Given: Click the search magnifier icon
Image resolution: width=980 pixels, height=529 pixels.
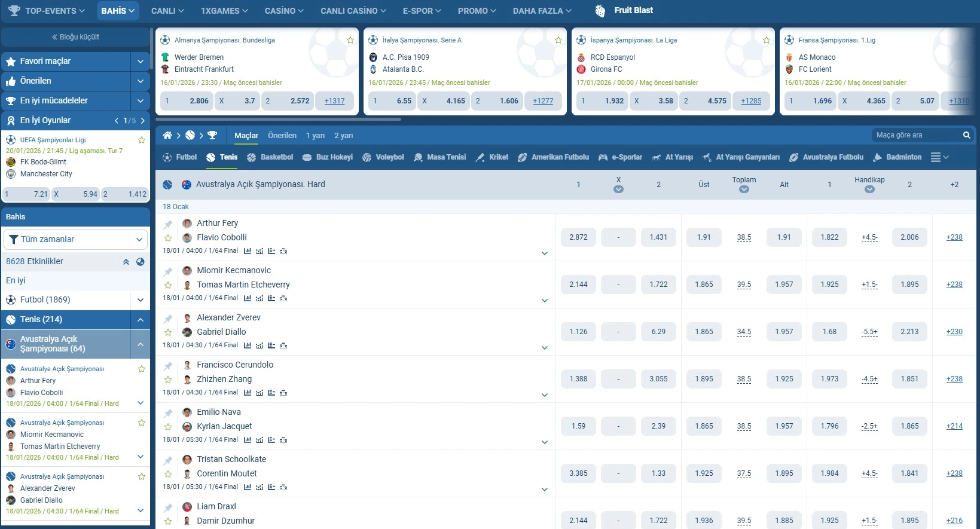Looking at the screenshot, I should pos(966,135).
